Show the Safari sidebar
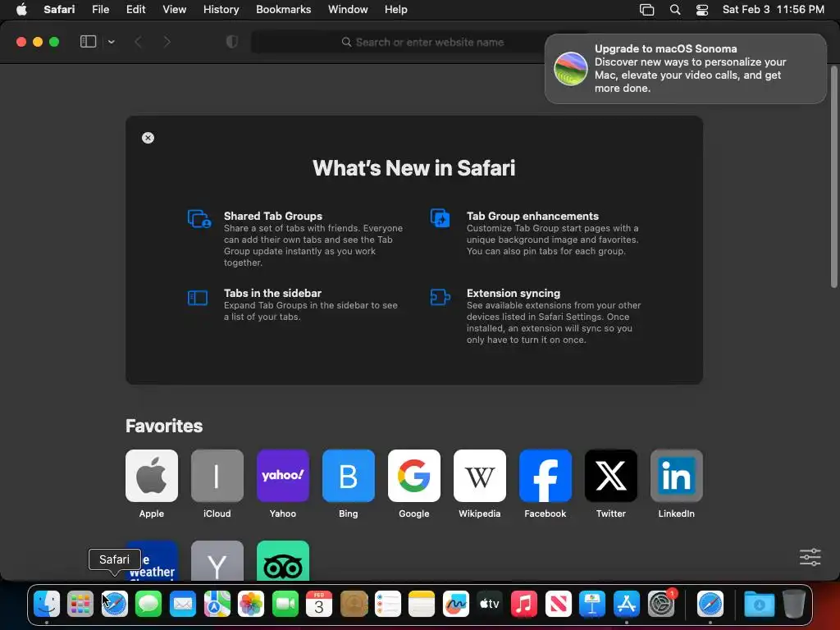This screenshot has width=840, height=630. [x=88, y=42]
